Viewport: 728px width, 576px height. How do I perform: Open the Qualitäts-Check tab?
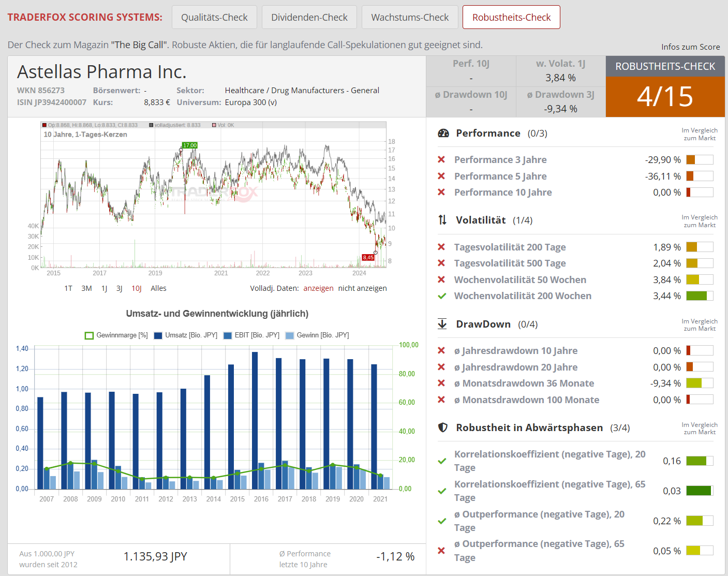click(x=214, y=17)
